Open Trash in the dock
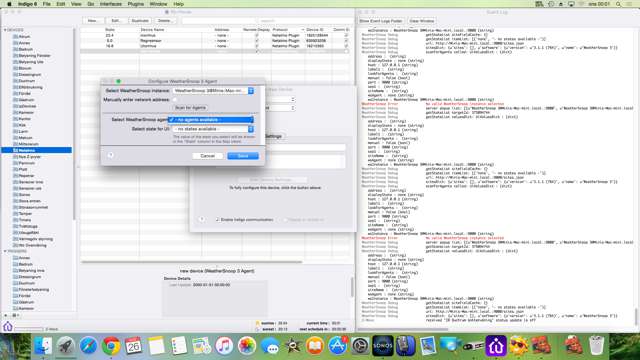The image size is (640, 360). [x=596, y=346]
